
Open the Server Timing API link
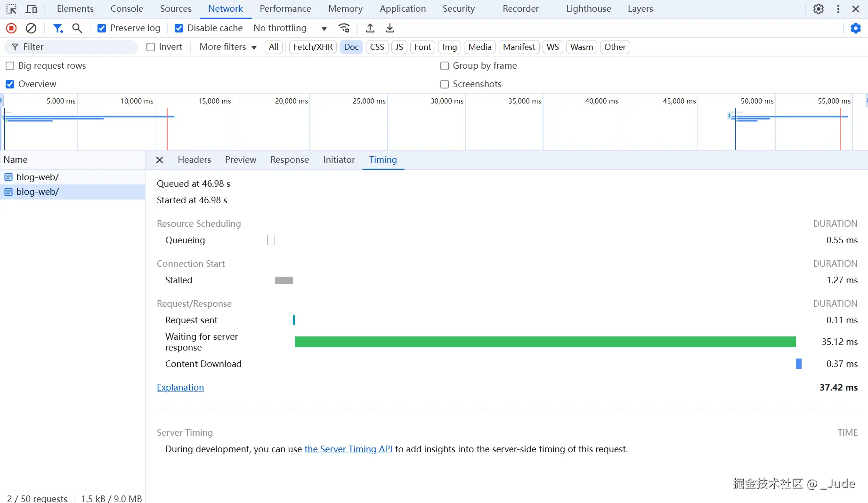click(x=348, y=449)
